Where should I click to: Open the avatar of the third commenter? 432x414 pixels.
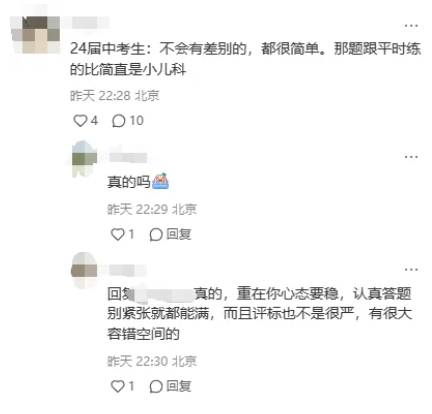[x=84, y=270]
